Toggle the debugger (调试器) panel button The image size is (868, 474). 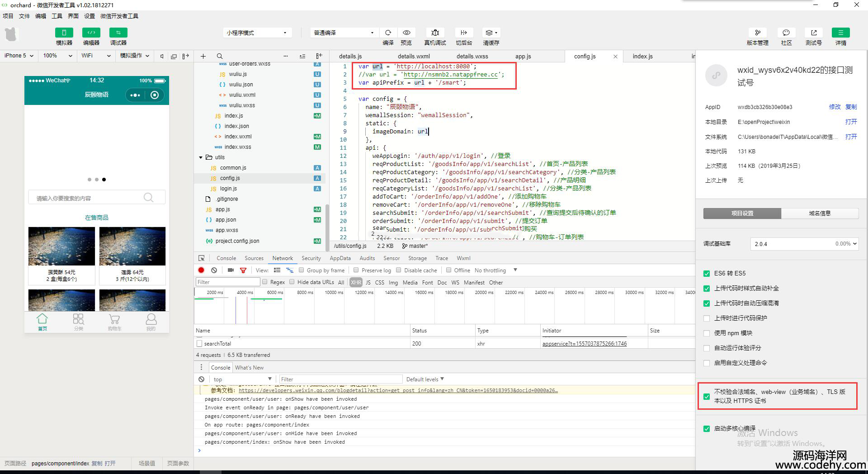(118, 33)
